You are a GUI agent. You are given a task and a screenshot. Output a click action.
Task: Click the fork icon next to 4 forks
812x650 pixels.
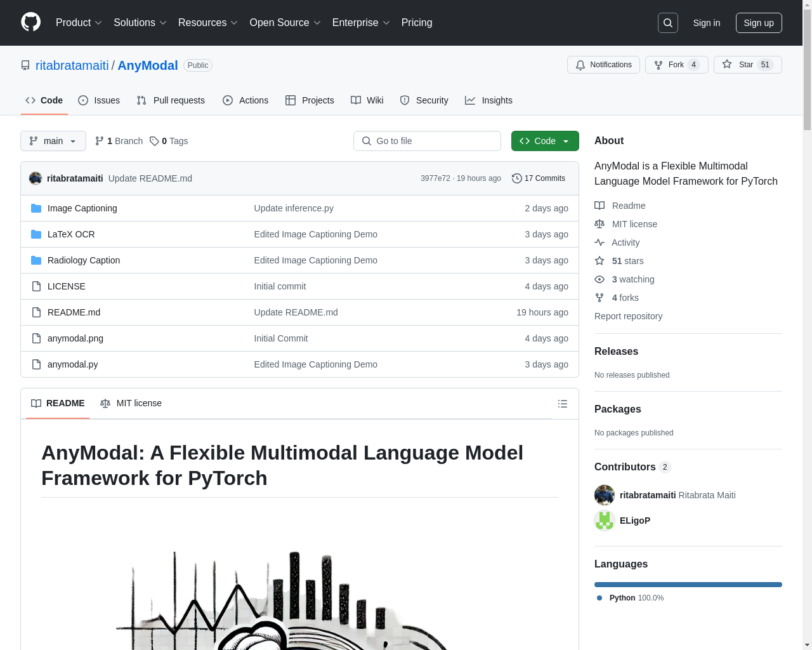tap(599, 298)
